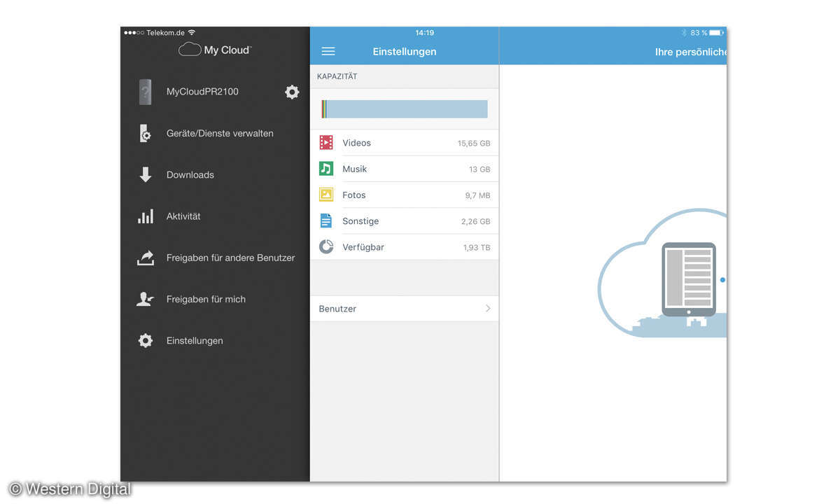Click the green Musik note icon

click(x=326, y=169)
